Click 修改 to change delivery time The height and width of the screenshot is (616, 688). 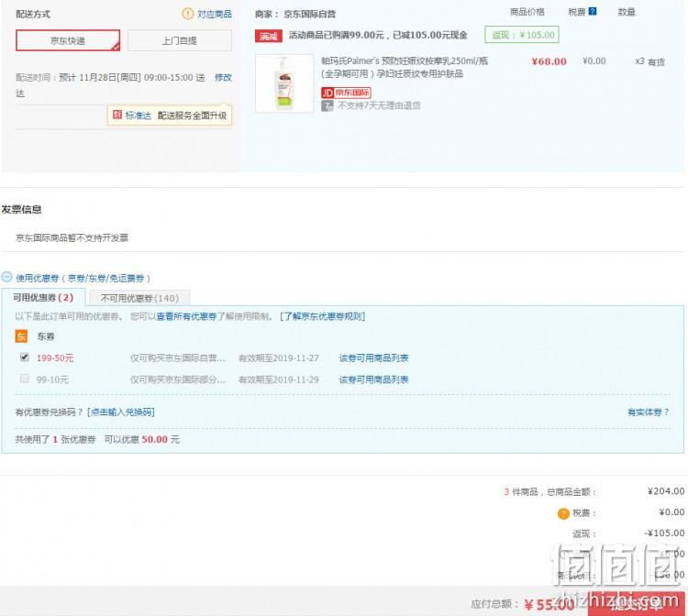coord(223,77)
